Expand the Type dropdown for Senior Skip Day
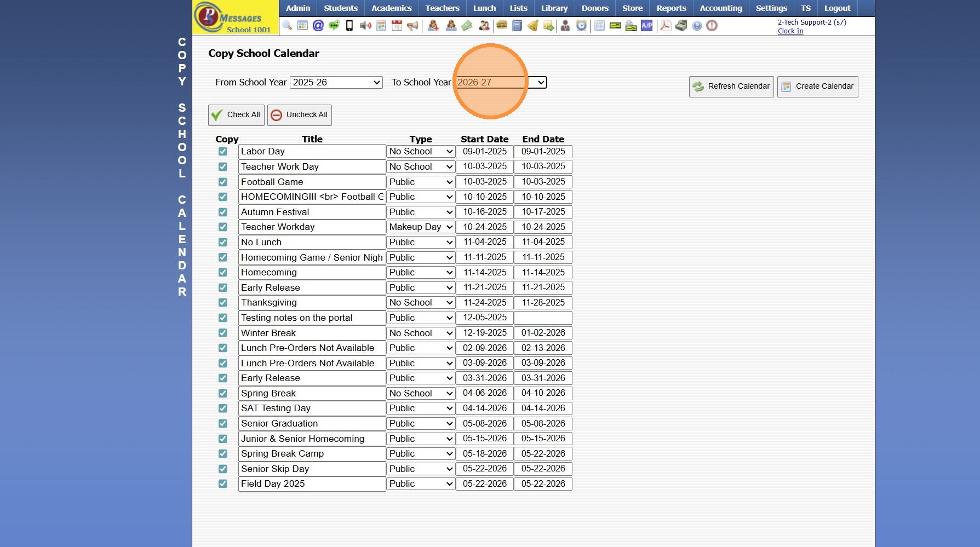This screenshot has height=547, width=980. point(421,469)
